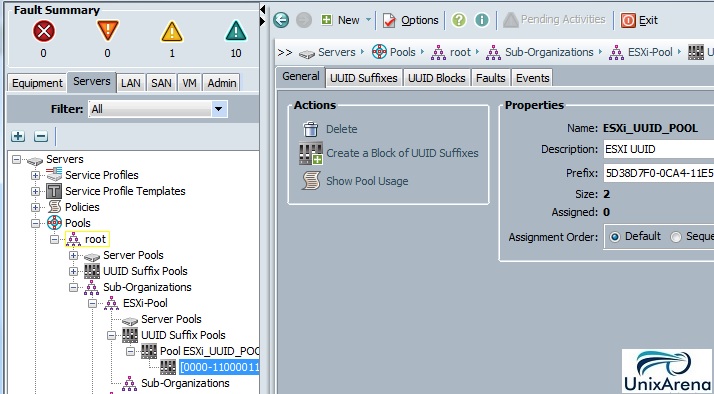714x394 pixels.
Task: Click the green Help question mark icon
Action: (x=459, y=20)
